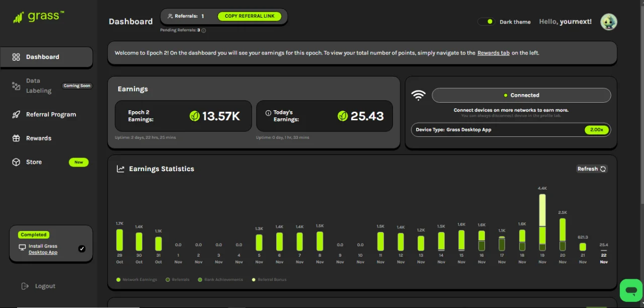Click the 8 Nov 1.5K bar

319,241
